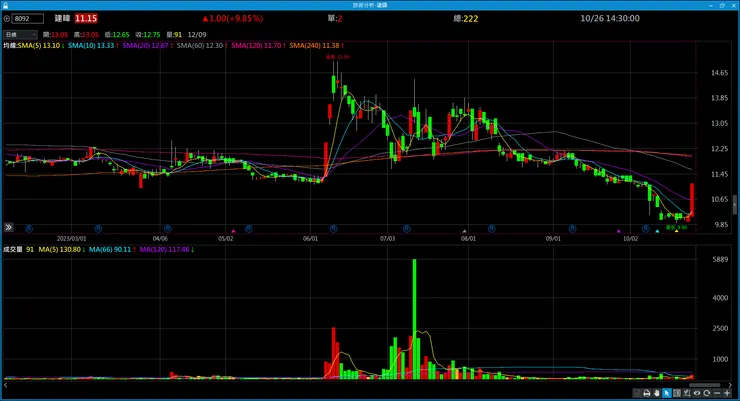Click the volume MA(120) 117.46 label

click(x=167, y=249)
